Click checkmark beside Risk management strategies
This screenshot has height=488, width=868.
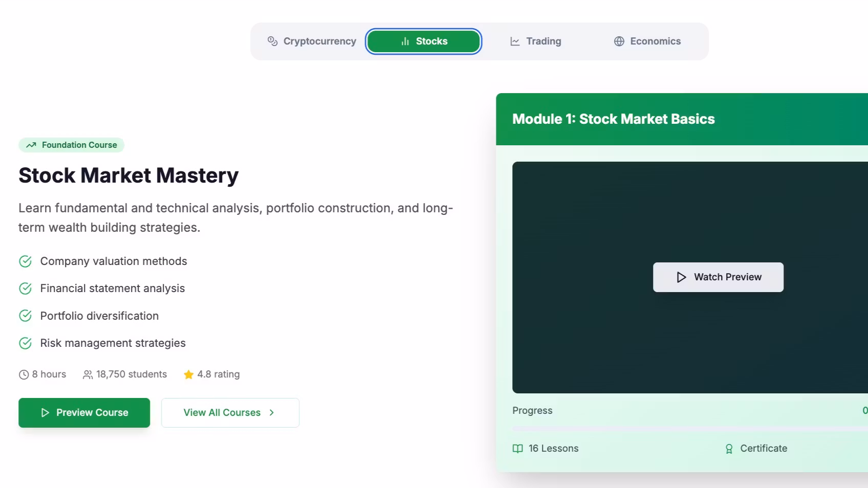tap(25, 343)
